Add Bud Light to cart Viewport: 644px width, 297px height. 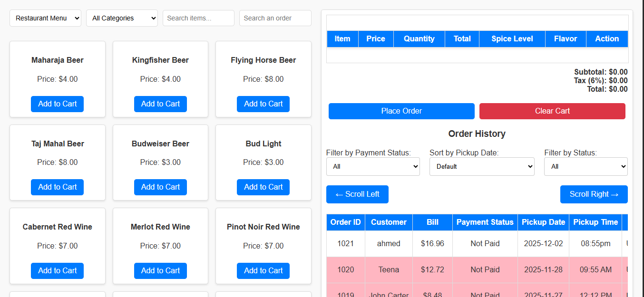point(263,187)
